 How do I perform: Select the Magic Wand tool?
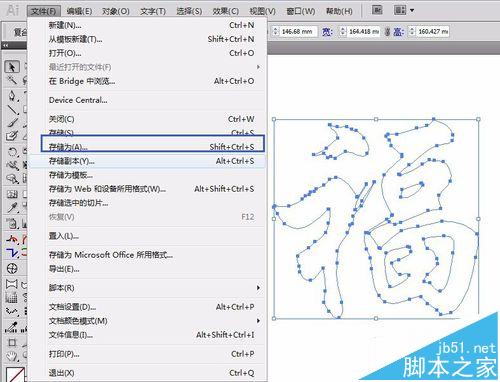click(12, 80)
